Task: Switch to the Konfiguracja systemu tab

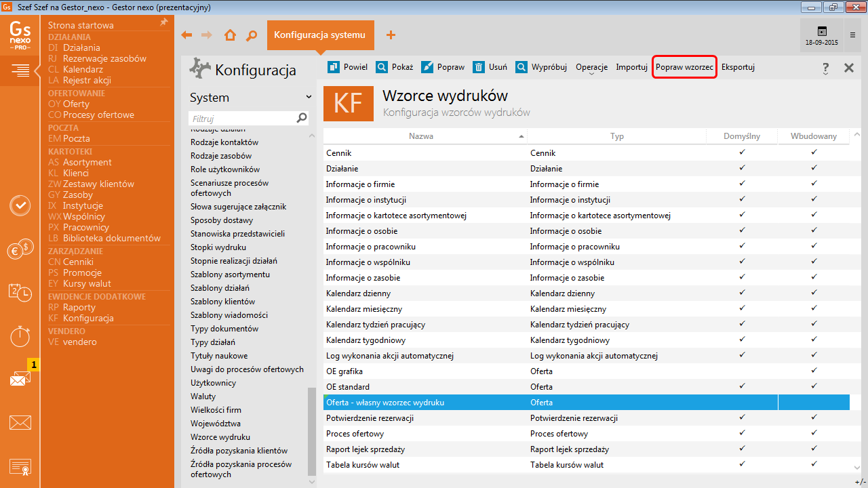Action: (320, 35)
